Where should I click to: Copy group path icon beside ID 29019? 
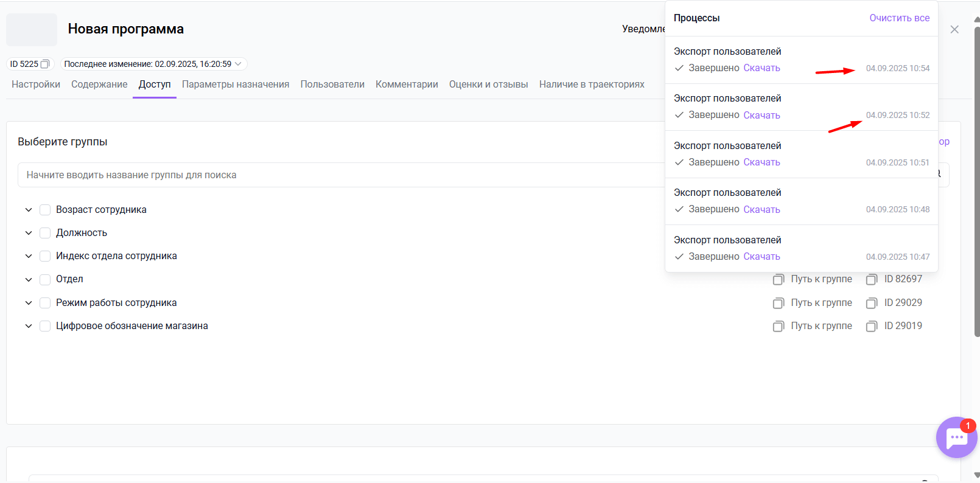[x=778, y=326]
